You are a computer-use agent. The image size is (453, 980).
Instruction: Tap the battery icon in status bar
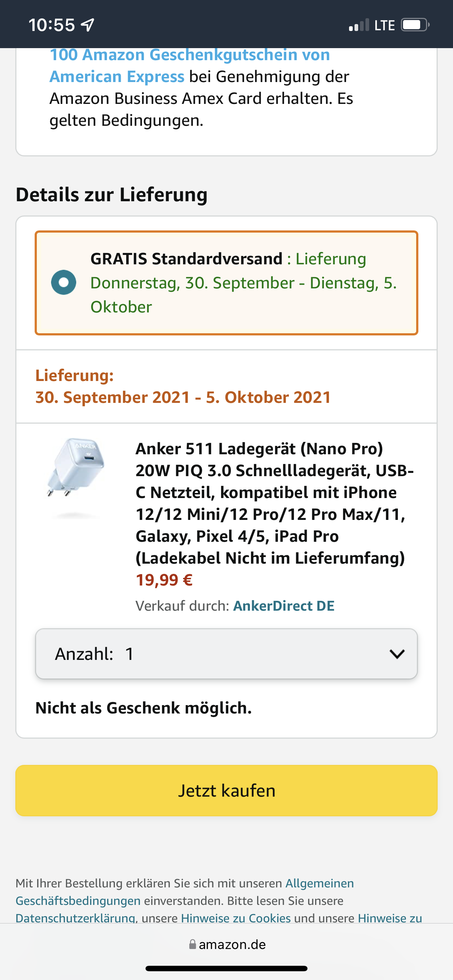[x=415, y=25]
